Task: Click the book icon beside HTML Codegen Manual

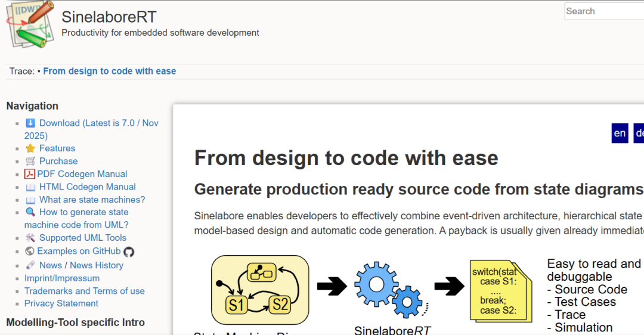Action: pos(30,187)
